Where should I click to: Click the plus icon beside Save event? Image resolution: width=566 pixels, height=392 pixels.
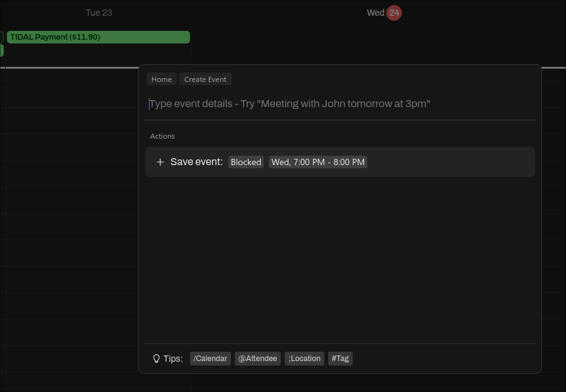pos(160,162)
